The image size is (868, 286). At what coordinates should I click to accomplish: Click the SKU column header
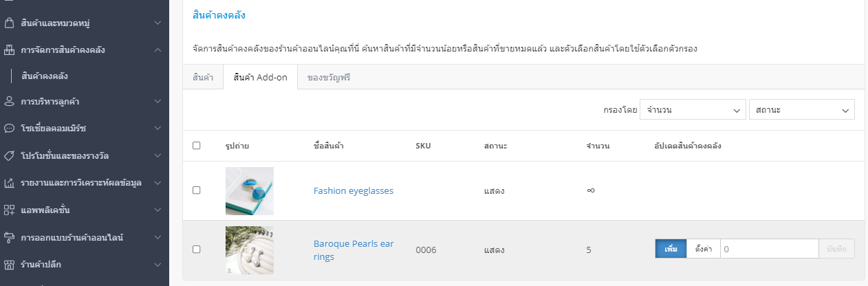423,146
